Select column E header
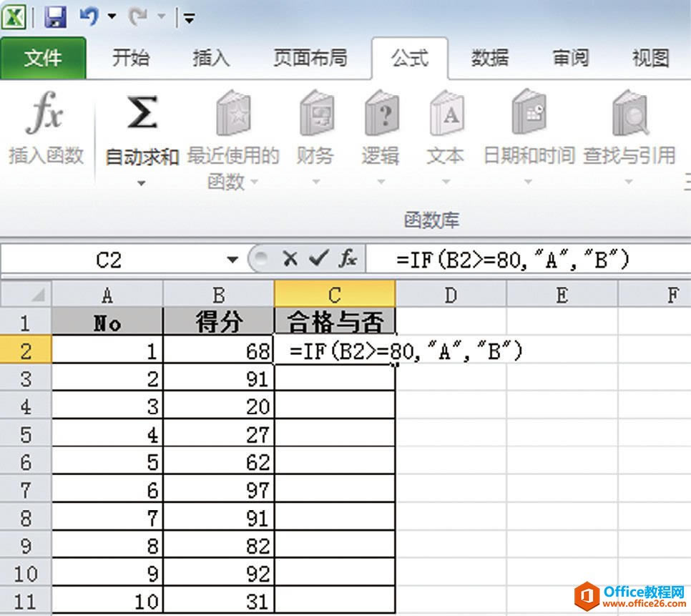The width and height of the screenshot is (691, 616). click(x=562, y=294)
